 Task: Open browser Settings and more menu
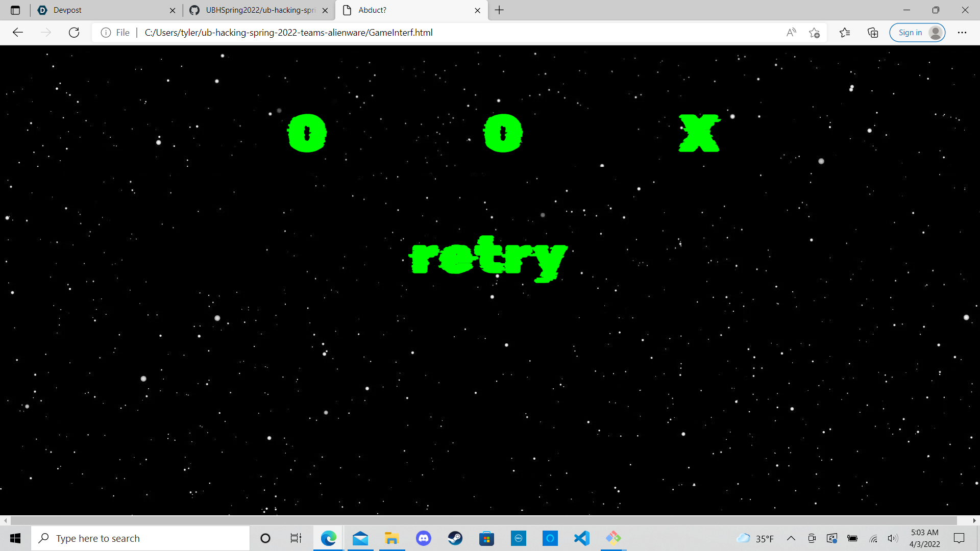(962, 33)
